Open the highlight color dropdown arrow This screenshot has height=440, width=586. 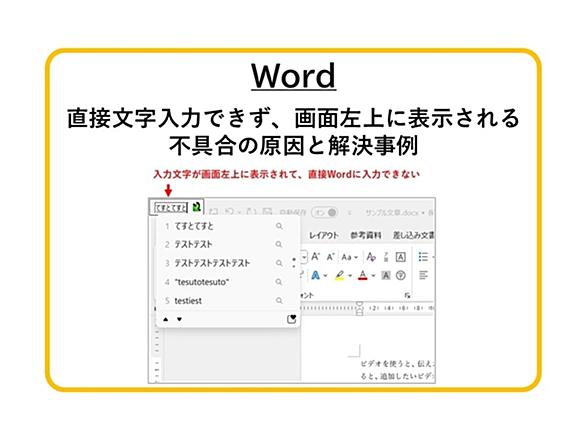tap(350, 276)
